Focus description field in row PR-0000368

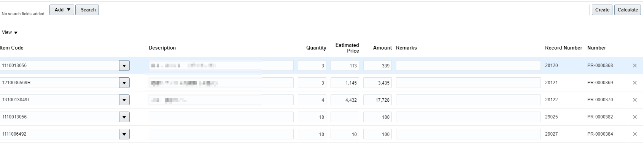(x=221, y=66)
